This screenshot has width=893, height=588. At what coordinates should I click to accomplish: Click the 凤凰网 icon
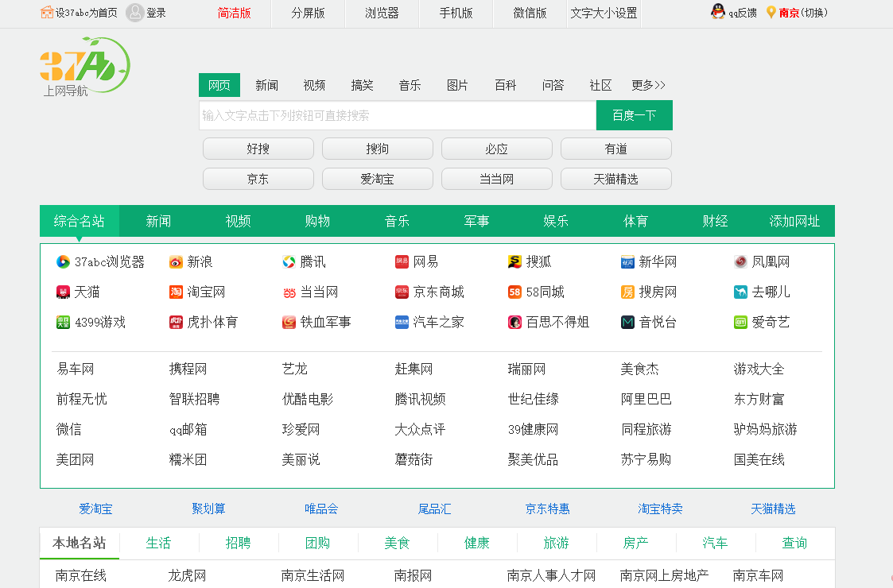pyautogui.click(x=740, y=262)
